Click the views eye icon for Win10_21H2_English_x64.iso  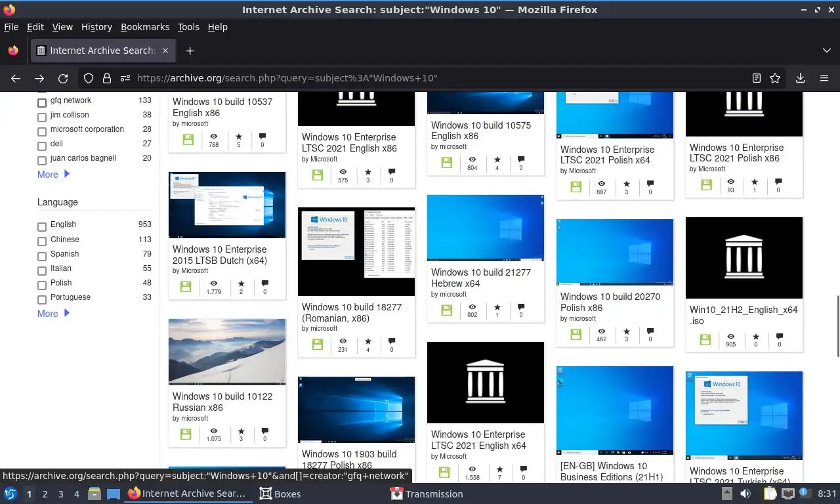click(x=730, y=337)
